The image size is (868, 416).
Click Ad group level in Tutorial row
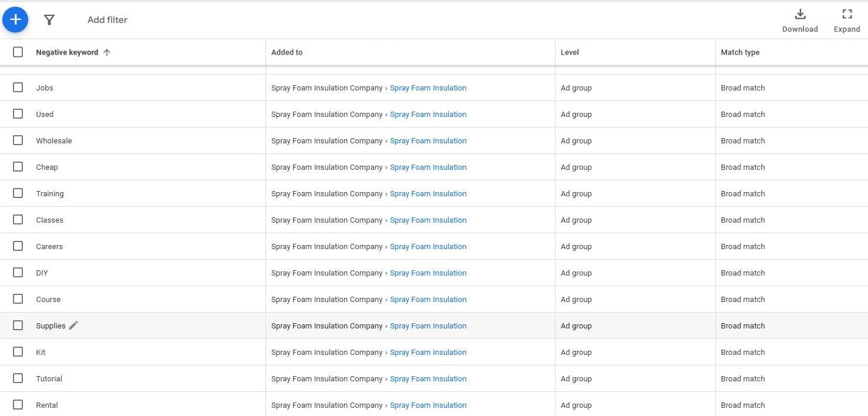(576, 379)
